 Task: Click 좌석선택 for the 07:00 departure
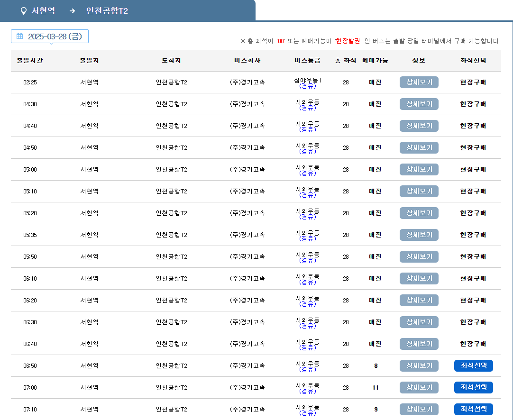(x=473, y=387)
